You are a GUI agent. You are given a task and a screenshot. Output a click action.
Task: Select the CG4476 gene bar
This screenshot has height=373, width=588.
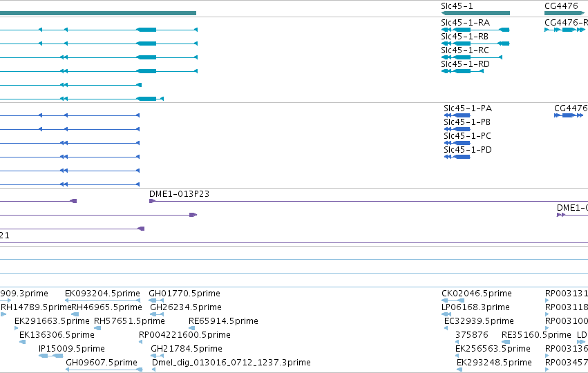pos(565,13)
